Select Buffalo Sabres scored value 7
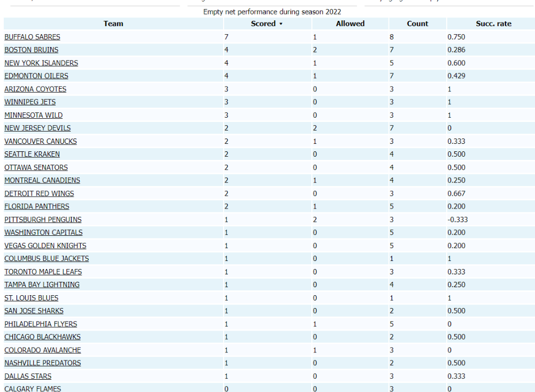Viewport: 535px width, 392px height. [226, 37]
